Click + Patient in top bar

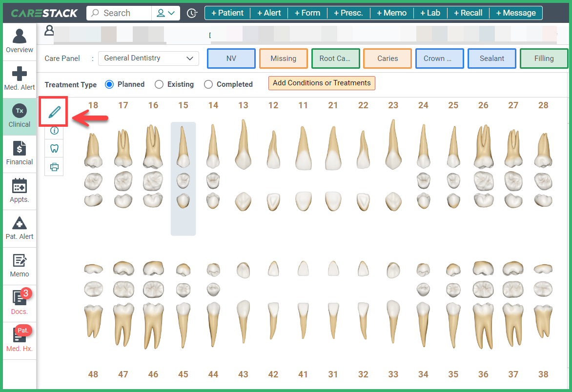227,13
